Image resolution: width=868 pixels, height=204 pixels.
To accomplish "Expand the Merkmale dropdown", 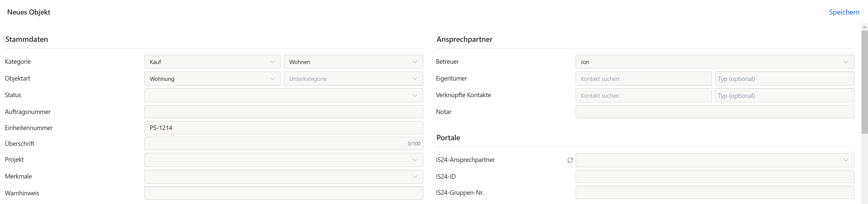I will click(283, 177).
